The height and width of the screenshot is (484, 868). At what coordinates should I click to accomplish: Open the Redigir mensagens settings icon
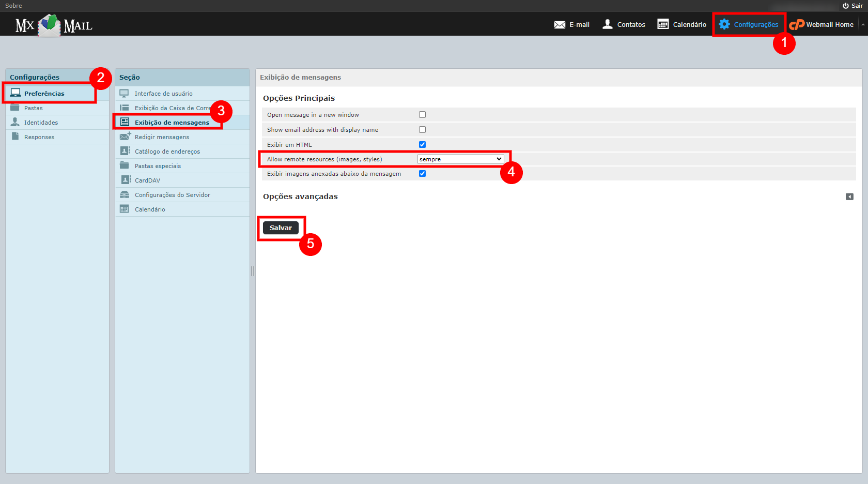coord(125,136)
